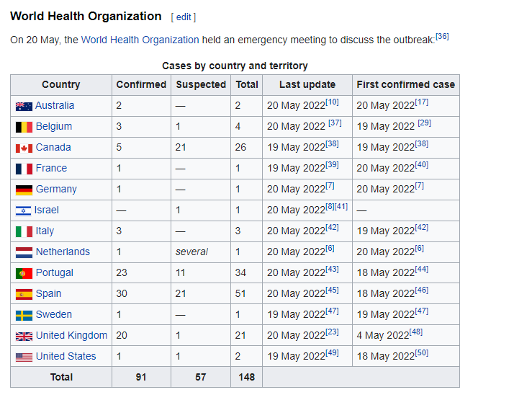The height and width of the screenshot is (400, 532).
Task: Open the United States country link
Action: point(66,356)
